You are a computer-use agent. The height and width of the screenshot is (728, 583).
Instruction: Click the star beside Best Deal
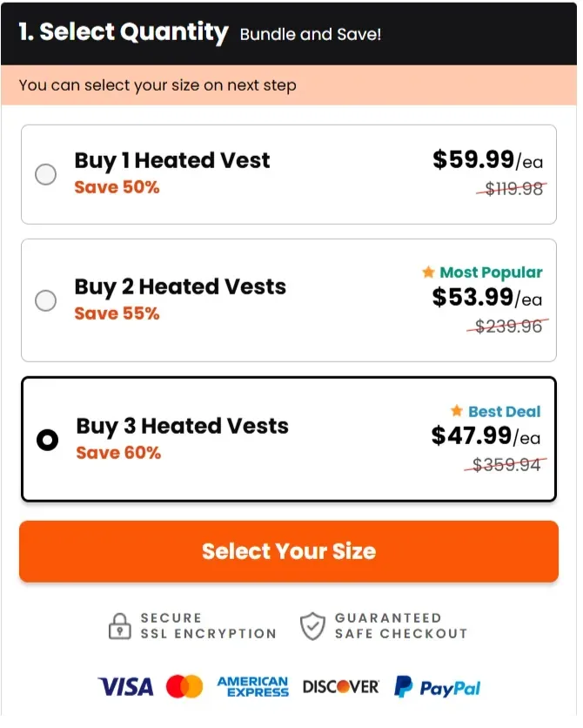point(456,411)
